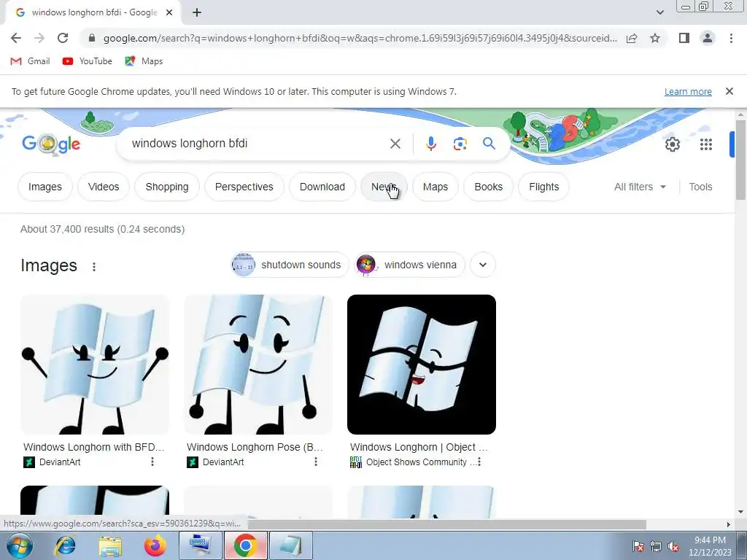Viewport: 747px width, 560px height.
Task: Go to Google home via logo
Action: coord(52,144)
